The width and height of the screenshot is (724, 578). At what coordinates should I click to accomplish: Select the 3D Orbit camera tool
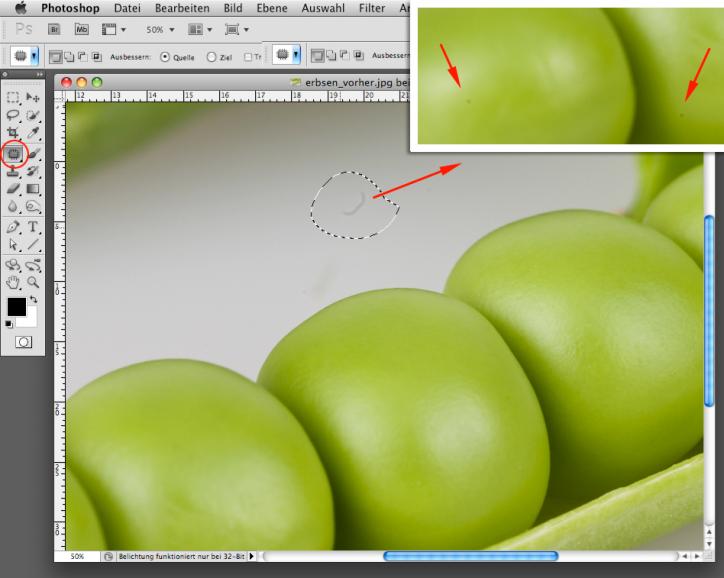33,265
